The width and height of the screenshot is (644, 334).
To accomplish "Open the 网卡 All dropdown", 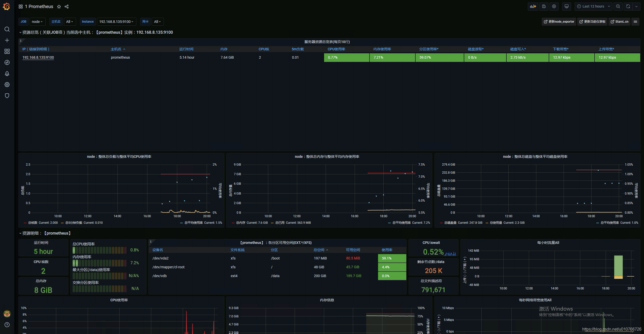I will point(158,22).
